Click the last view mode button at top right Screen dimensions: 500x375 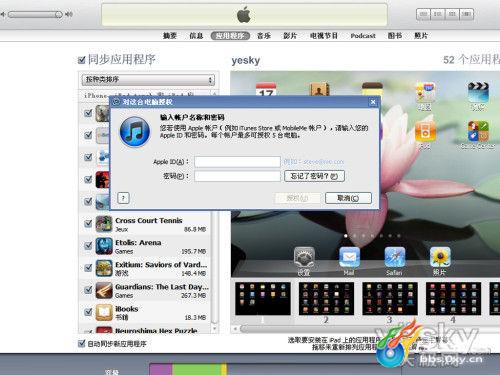click(x=467, y=14)
